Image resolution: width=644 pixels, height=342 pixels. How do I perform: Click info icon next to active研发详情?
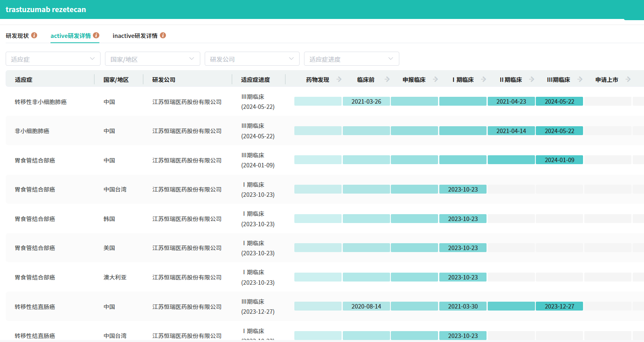point(96,35)
